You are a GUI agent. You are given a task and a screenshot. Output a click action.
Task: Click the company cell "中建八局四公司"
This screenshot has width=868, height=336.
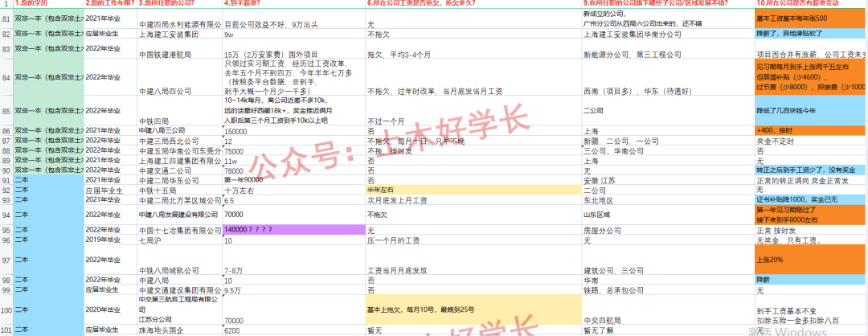coord(180,77)
